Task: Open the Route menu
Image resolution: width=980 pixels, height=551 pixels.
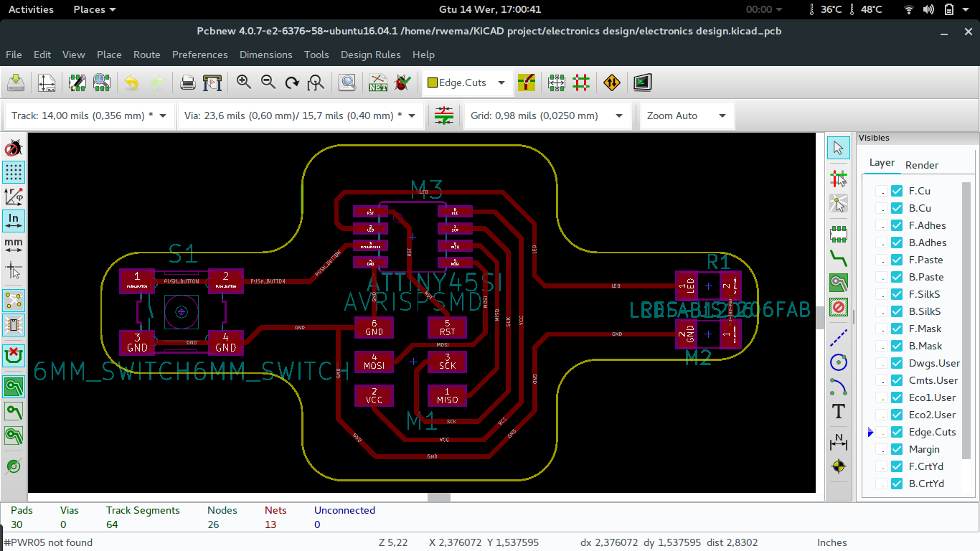Action: [x=146, y=55]
